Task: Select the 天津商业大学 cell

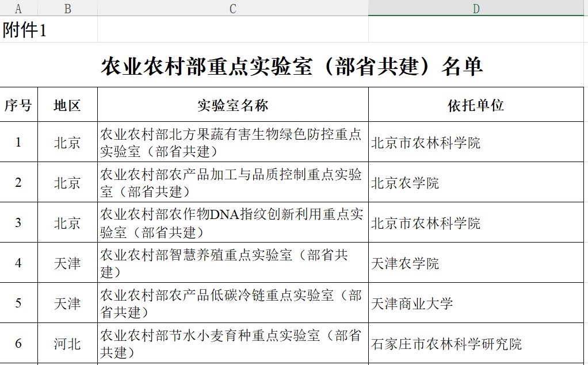Action: [476, 303]
